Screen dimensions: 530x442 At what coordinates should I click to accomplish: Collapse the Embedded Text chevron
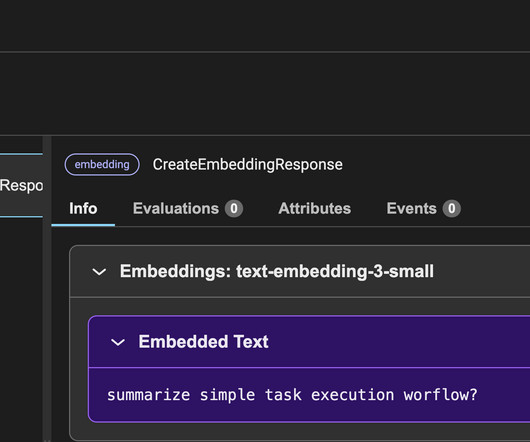point(118,342)
